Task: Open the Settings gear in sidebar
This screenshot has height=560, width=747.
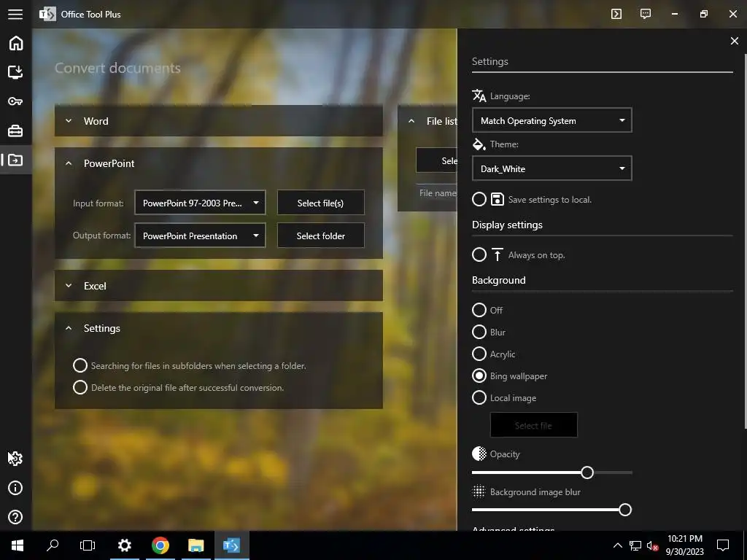Action: click(16, 458)
